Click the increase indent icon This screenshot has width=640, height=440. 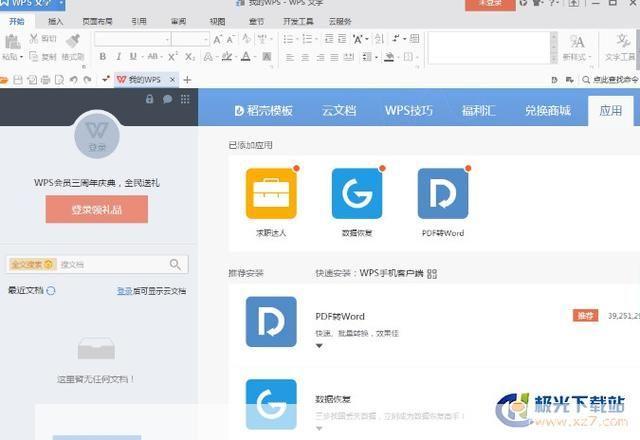coord(342,39)
